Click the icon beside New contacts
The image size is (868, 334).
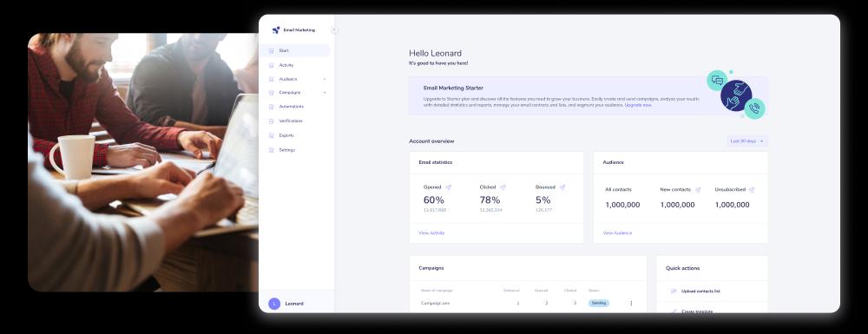698,190
